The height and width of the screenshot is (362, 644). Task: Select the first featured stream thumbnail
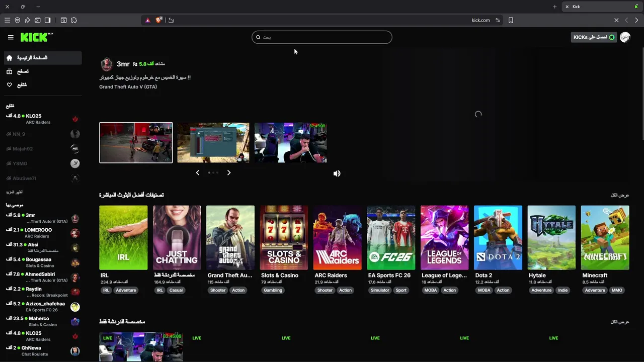136,142
